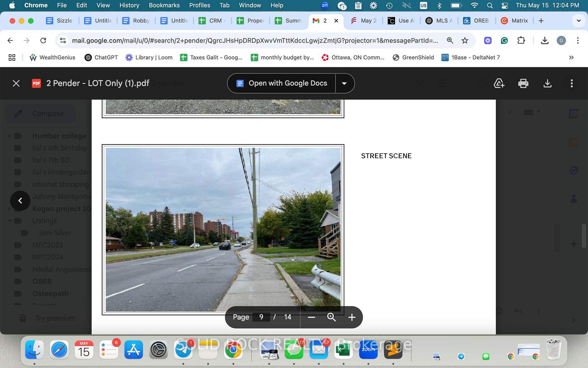This screenshot has width=588, height=368.
Task: Open the Grammarly extension icon
Action: tap(504, 40)
